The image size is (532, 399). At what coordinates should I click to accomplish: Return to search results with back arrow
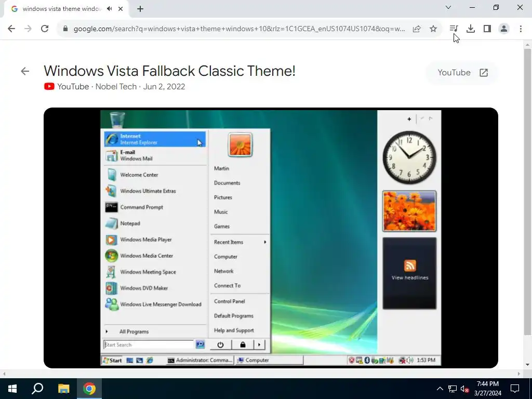[25, 71]
